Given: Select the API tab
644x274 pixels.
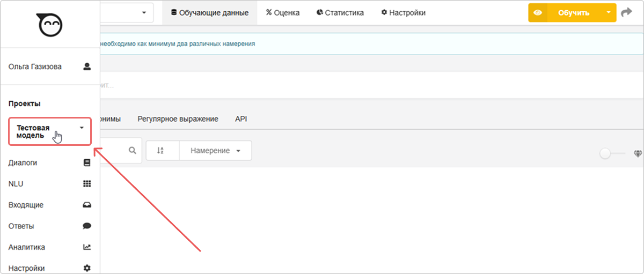Looking at the screenshot, I should click(x=241, y=119).
